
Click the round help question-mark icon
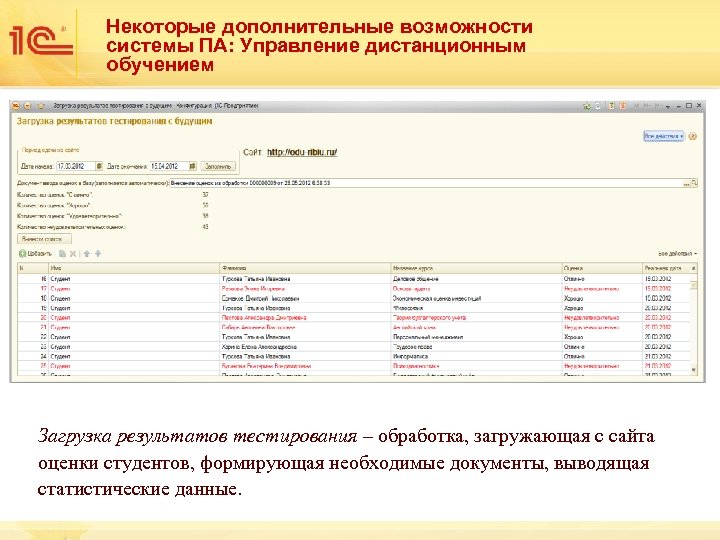tap(693, 136)
